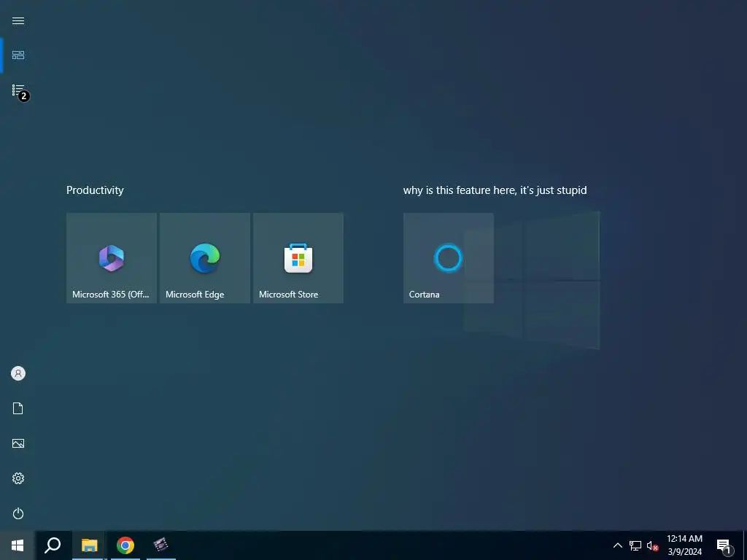This screenshot has height=560, width=747.
Task: Open the video editor taskbar app
Action: 161,545
